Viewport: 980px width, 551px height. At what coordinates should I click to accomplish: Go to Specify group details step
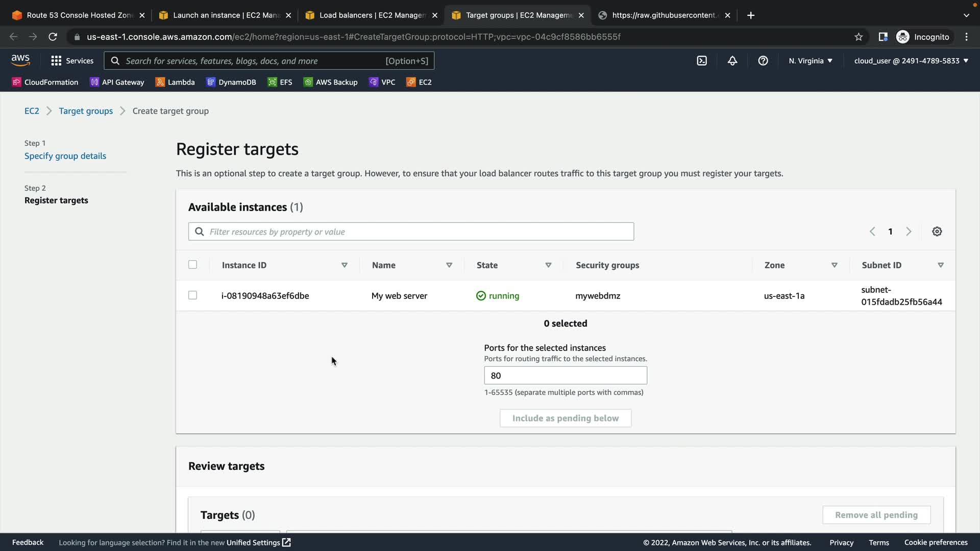click(65, 156)
